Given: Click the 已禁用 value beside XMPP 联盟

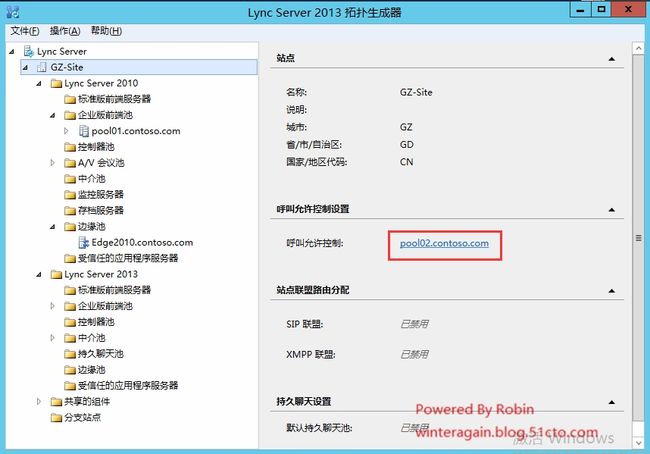Looking at the screenshot, I should click(x=414, y=354).
